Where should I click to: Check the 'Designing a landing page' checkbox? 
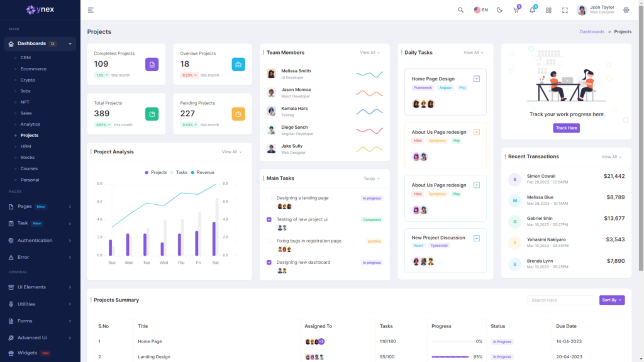[x=269, y=198]
